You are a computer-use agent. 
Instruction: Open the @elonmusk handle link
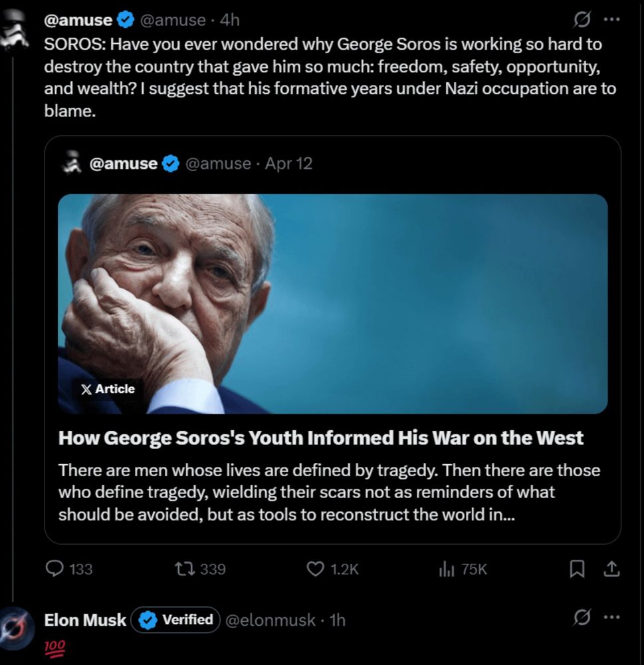[x=270, y=620]
